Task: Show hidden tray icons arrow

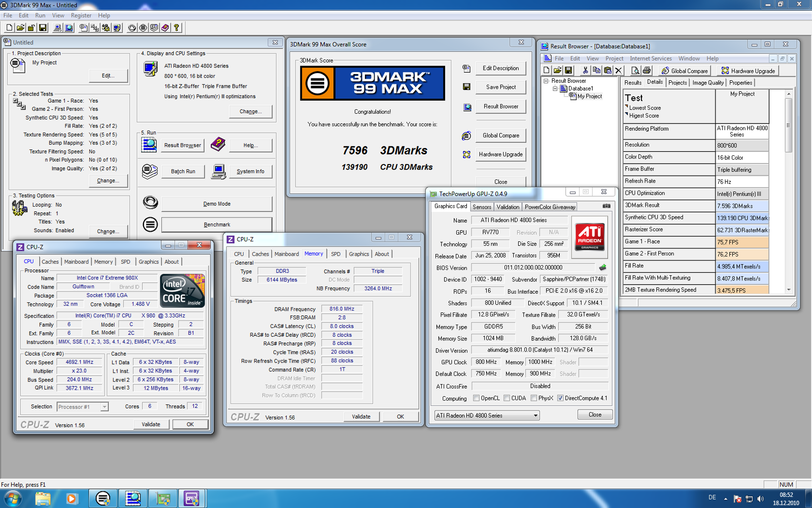Action: coord(726,499)
